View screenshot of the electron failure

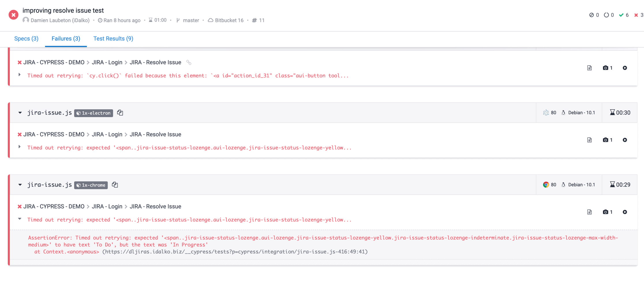pos(605,140)
